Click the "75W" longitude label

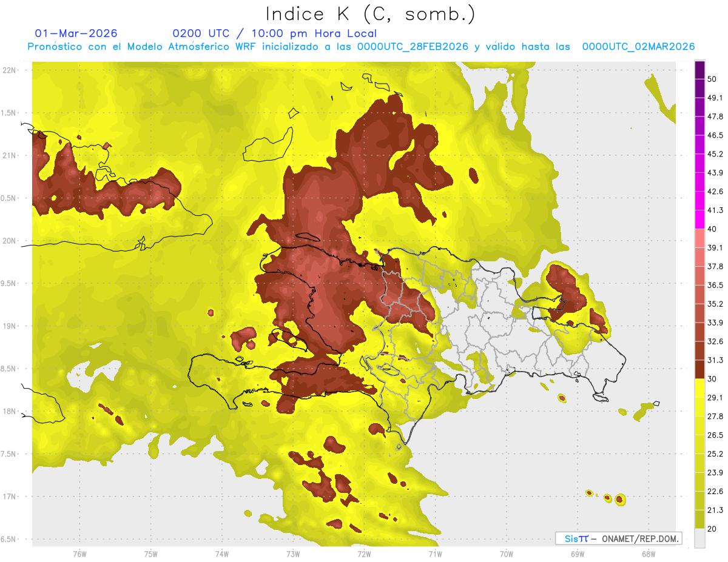(x=151, y=554)
